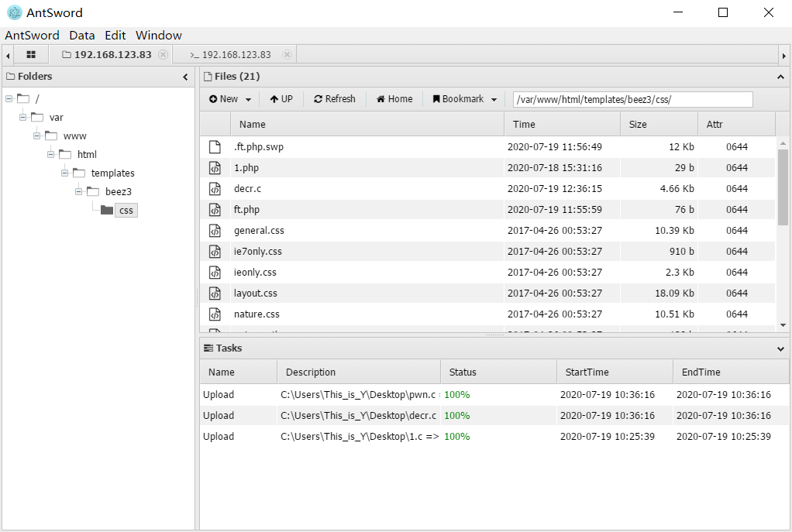This screenshot has height=532, width=792.
Task: Collapse the Files panel
Action: [x=780, y=77]
